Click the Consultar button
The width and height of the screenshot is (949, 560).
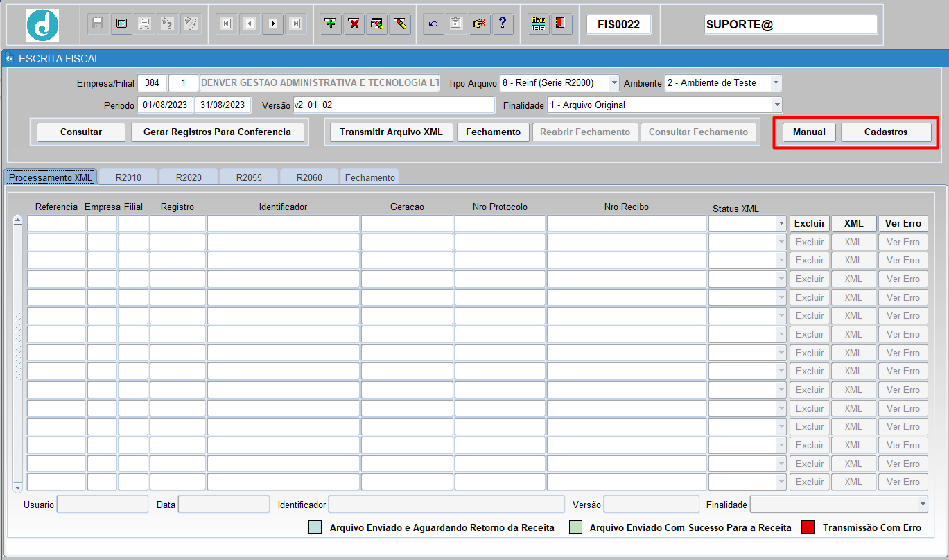[81, 132]
